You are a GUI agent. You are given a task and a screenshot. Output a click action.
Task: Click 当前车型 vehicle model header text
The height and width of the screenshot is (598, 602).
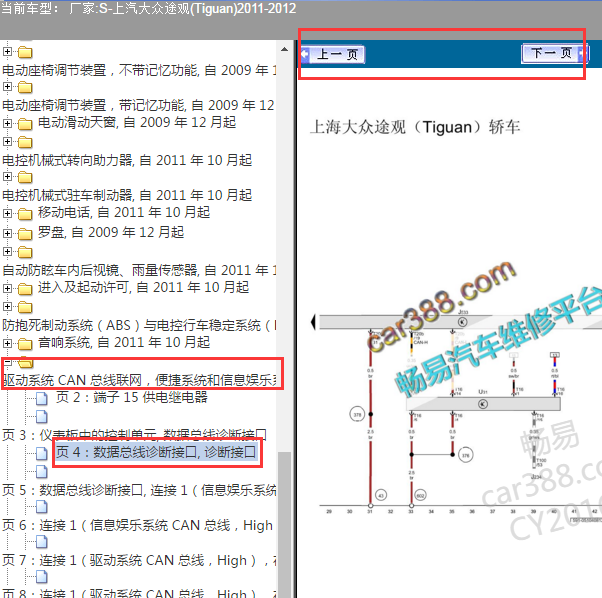pyautogui.click(x=148, y=8)
